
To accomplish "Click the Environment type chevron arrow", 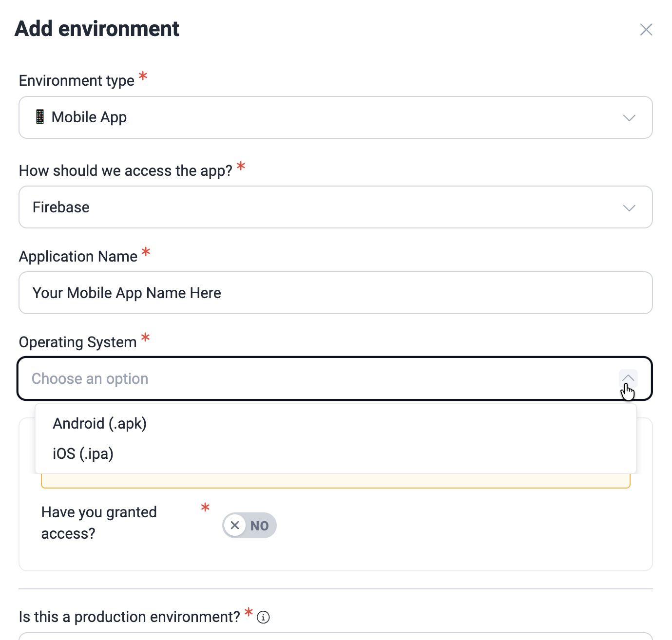I will tap(629, 117).
